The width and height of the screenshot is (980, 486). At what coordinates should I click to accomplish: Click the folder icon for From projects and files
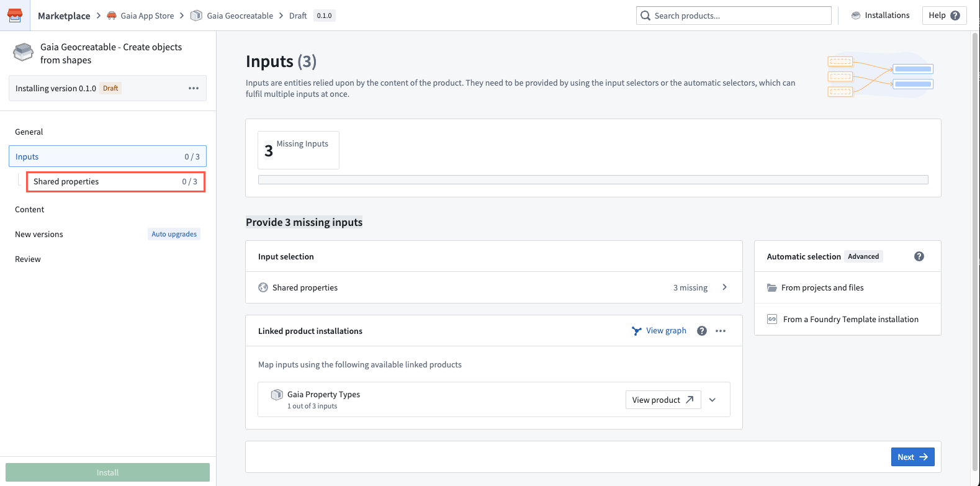click(x=772, y=287)
